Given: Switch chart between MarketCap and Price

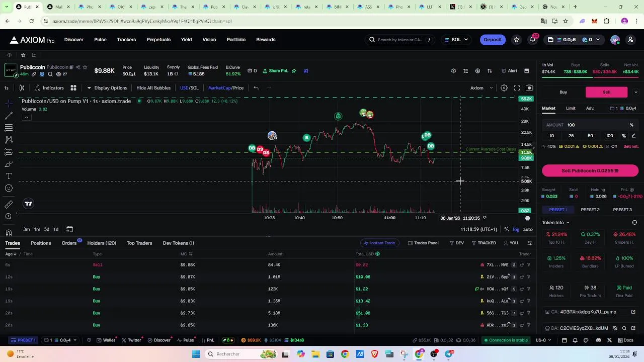Looking at the screenshot, I should click(x=226, y=87).
